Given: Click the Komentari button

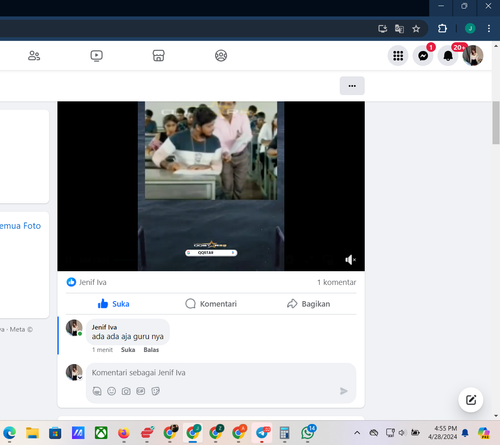Looking at the screenshot, I should tap(211, 304).
